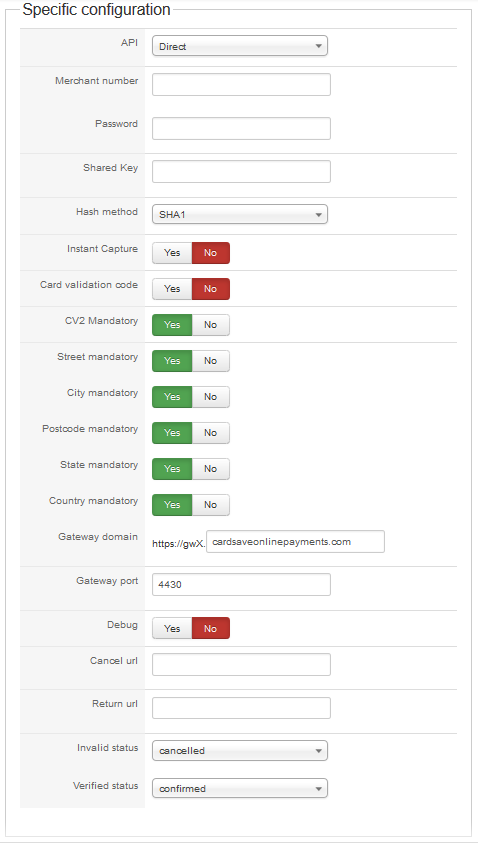Click the Shared Key input box
This screenshot has height=843, width=478.
click(x=241, y=172)
